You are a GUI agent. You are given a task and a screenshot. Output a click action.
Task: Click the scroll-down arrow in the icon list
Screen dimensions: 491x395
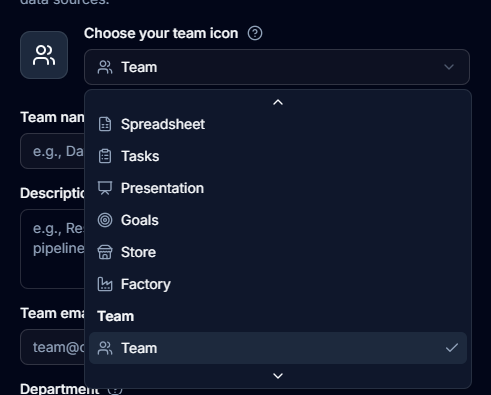pos(278,376)
